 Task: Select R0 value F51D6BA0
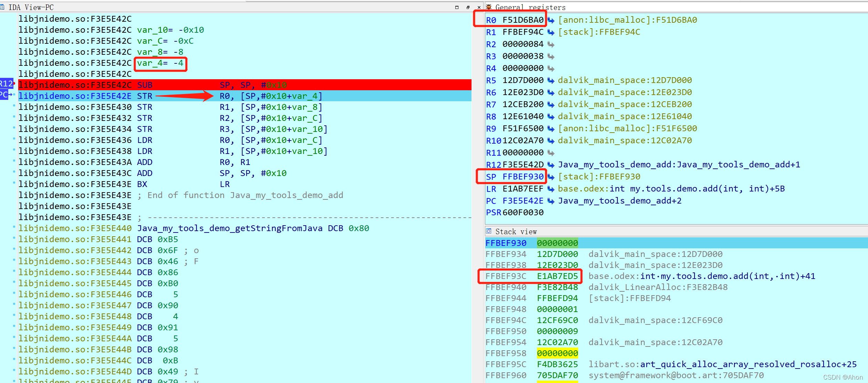click(x=523, y=20)
